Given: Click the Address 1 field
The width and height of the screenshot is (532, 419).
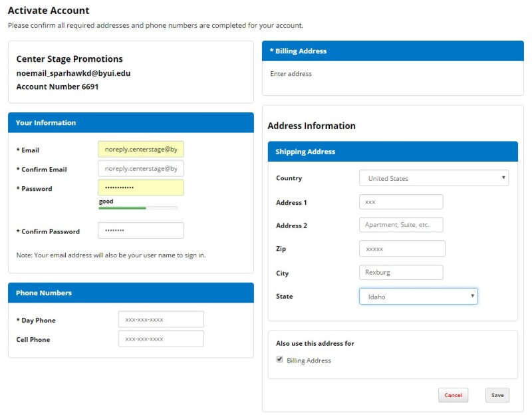Looking at the screenshot, I should (400, 202).
